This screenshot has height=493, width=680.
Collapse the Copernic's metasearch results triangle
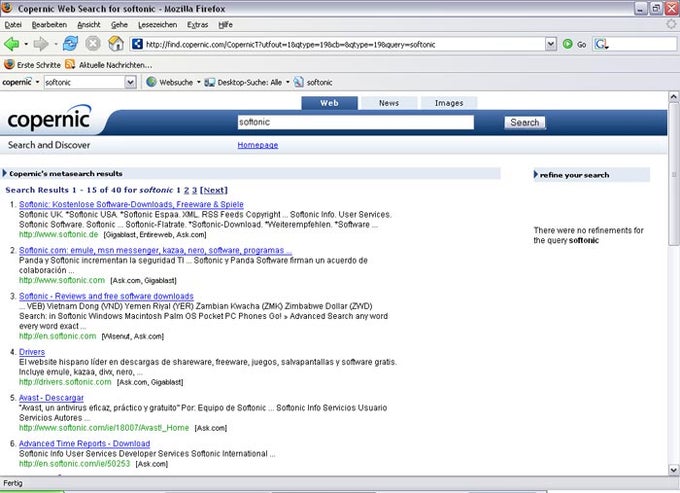pos(5,173)
